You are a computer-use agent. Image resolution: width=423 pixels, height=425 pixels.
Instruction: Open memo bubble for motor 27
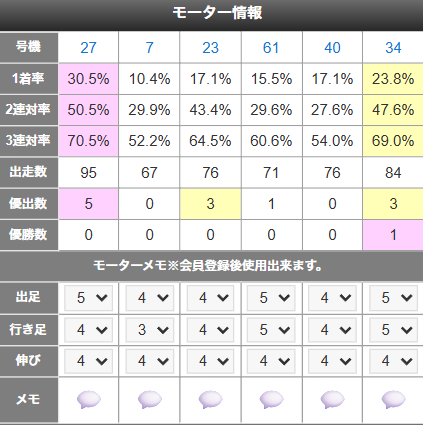point(89,399)
